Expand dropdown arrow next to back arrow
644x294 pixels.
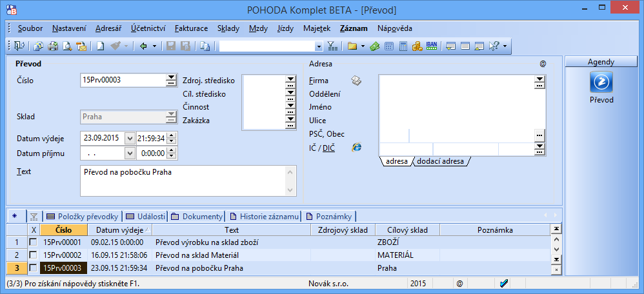coord(154,46)
